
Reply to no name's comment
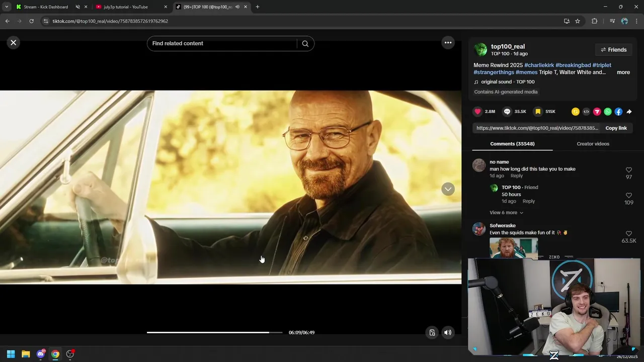[517, 176]
